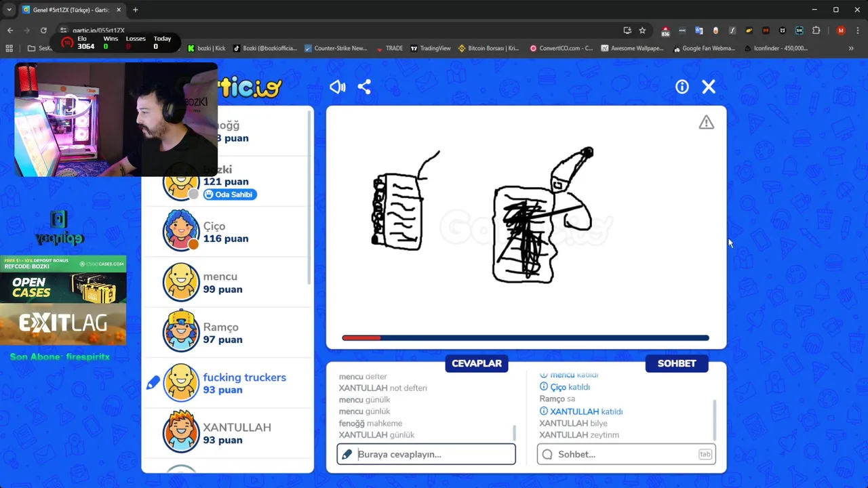The height and width of the screenshot is (488, 868).
Task: Open a new browser tab
Action: click(135, 9)
